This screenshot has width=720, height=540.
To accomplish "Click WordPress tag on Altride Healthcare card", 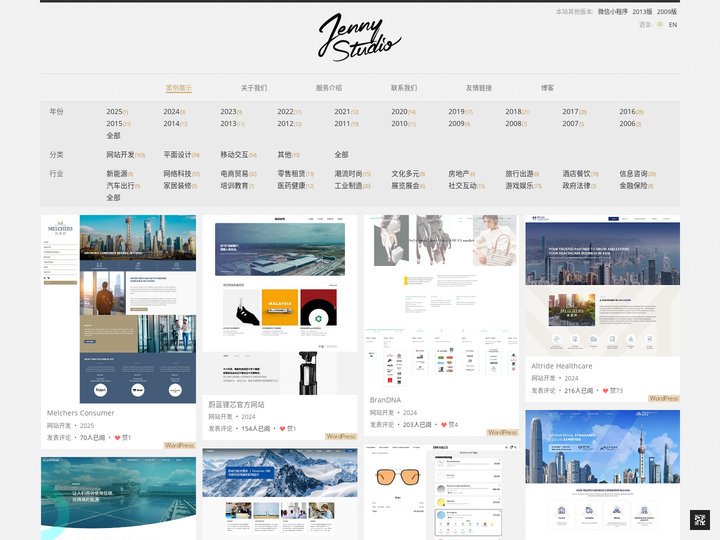I will coord(664,399).
